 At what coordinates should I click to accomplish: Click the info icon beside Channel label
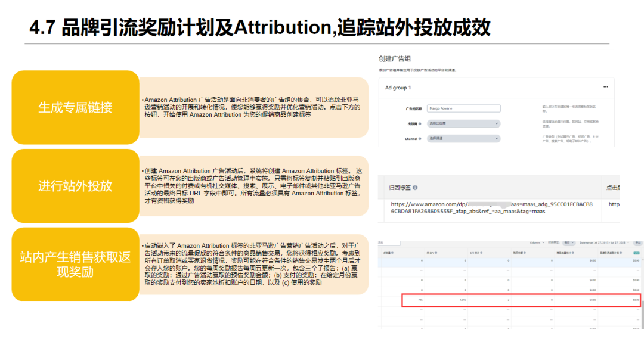pos(420,139)
